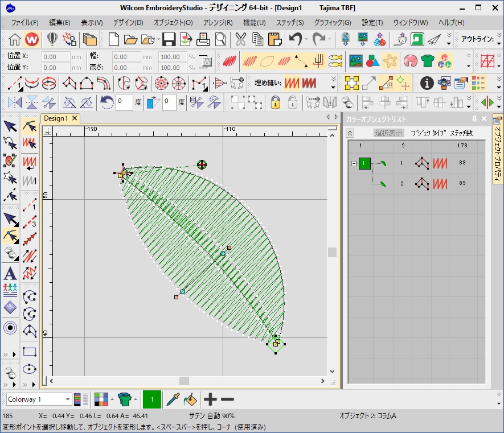The height and width of the screenshot is (433, 504).
Task: Open the Colorway 1 dropdown
Action: click(68, 399)
